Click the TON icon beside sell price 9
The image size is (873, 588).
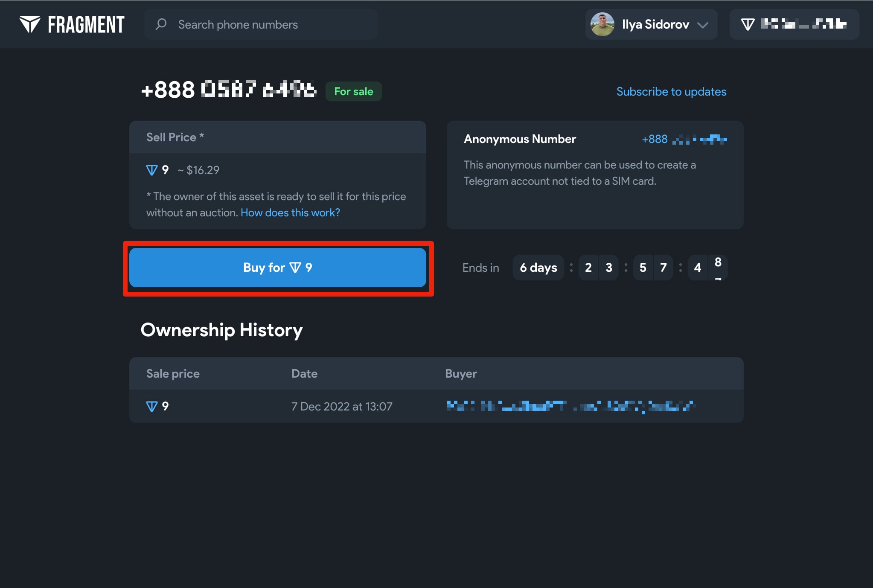click(151, 170)
